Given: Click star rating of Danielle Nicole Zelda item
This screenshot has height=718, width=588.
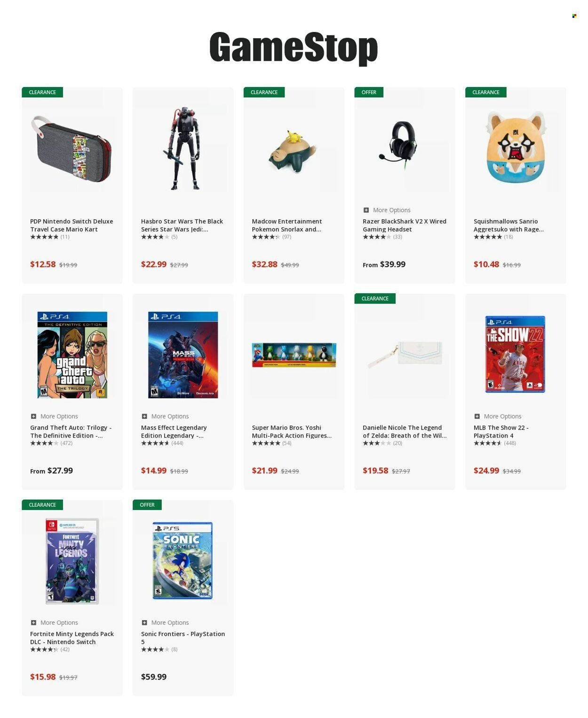Looking at the screenshot, I should pyautogui.click(x=377, y=443).
